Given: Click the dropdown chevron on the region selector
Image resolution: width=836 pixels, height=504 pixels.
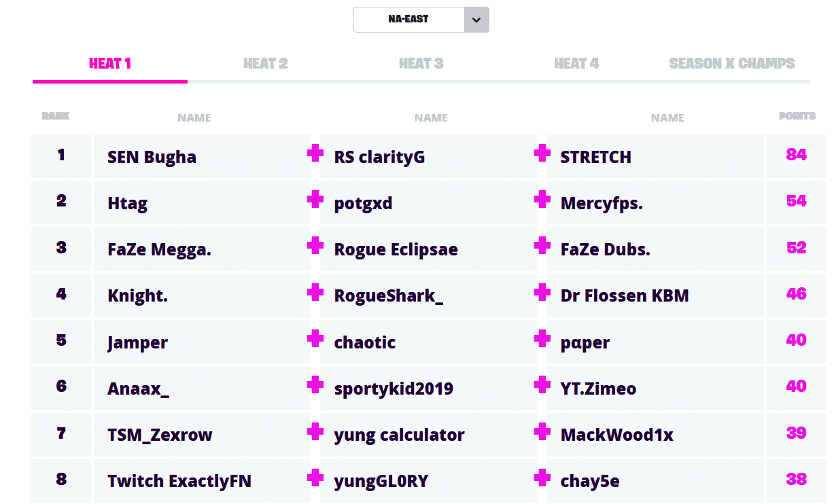Looking at the screenshot, I should [x=478, y=20].
